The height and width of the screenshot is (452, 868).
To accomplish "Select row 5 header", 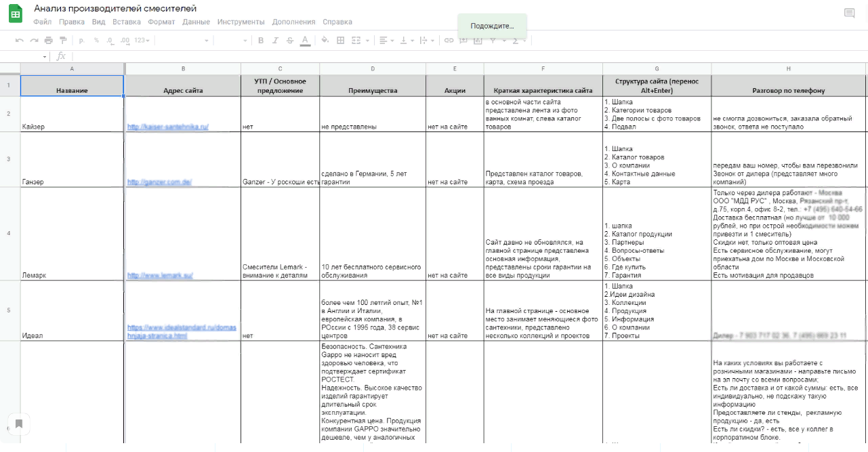I will pos(9,311).
